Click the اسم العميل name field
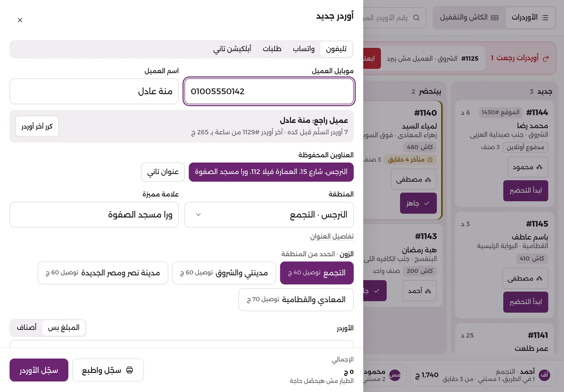564x392 pixels. pos(94,91)
